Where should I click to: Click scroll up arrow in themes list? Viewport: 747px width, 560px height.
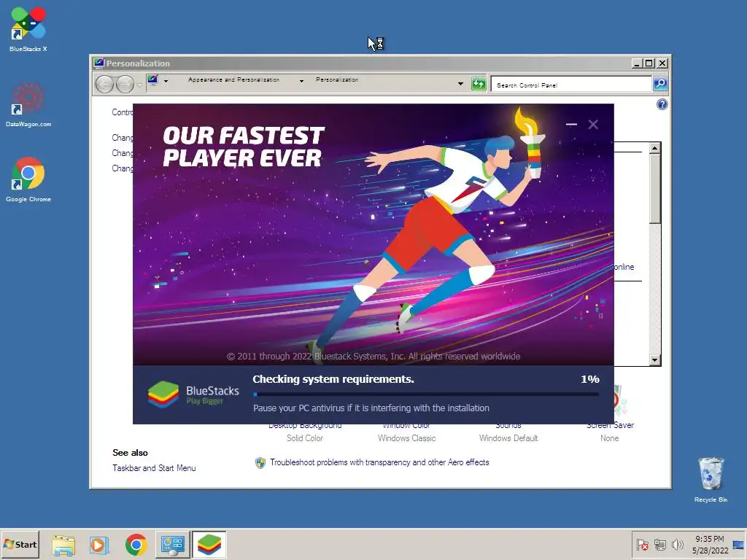(655, 148)
